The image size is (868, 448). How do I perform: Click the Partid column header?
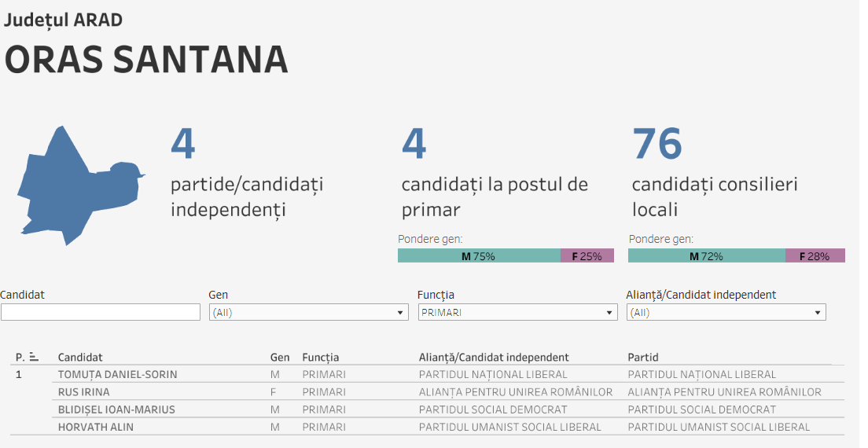[643, 358]
